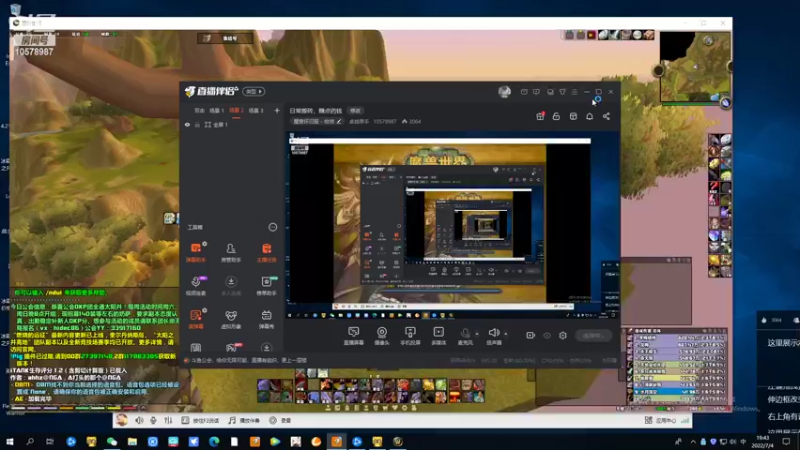Open the 弹幕助手 tool
Image resolution: width=800 pixels, height=450 pixels.
point(196,252)
